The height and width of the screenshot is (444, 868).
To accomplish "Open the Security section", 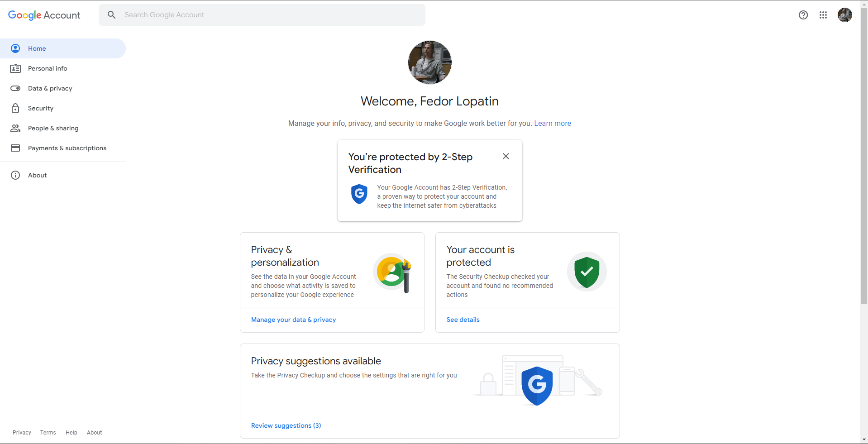I will (x=63, y=108).
